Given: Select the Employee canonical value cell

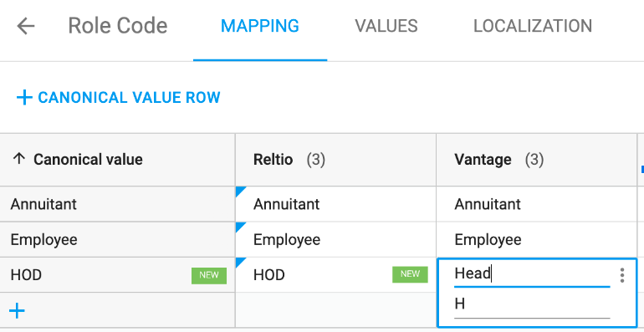Looking at the screenshot, I should [117, 239].
